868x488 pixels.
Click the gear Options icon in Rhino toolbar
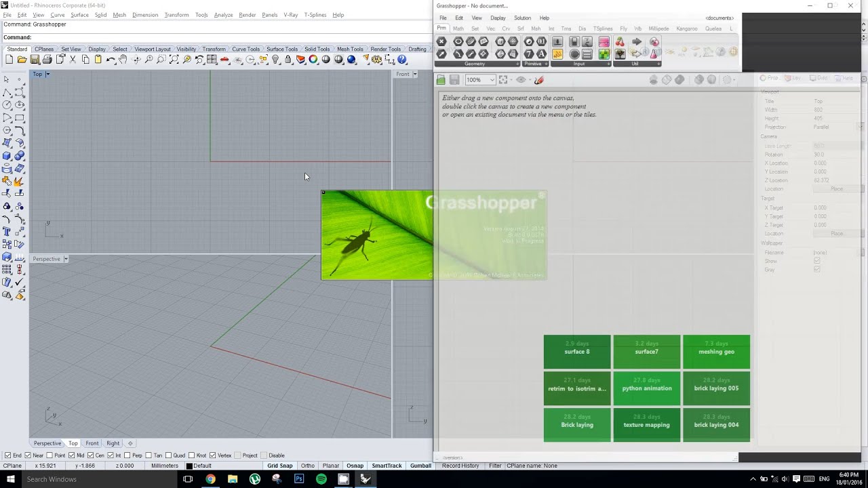click(x=376, y=60)
